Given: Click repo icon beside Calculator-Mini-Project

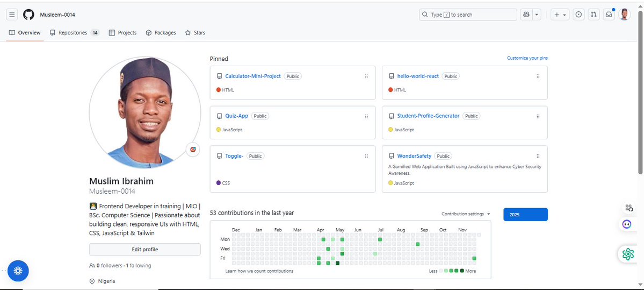Looking at the screenshot, I should [219, 76].
